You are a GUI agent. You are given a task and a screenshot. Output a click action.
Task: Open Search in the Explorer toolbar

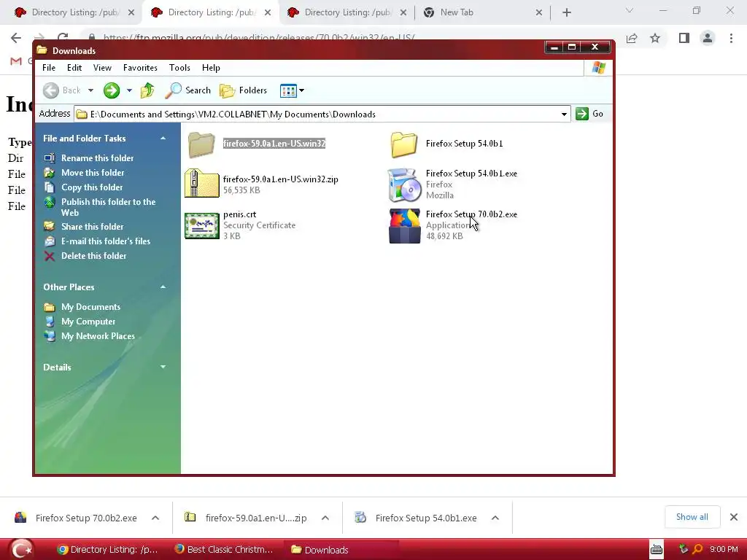(x=188, y=90)
